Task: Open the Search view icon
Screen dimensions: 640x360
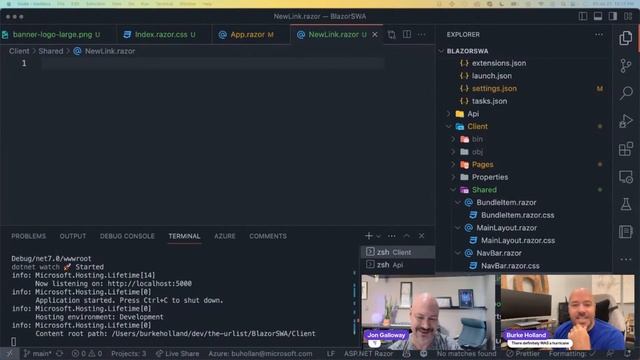Action: click(x=625, y=93)
